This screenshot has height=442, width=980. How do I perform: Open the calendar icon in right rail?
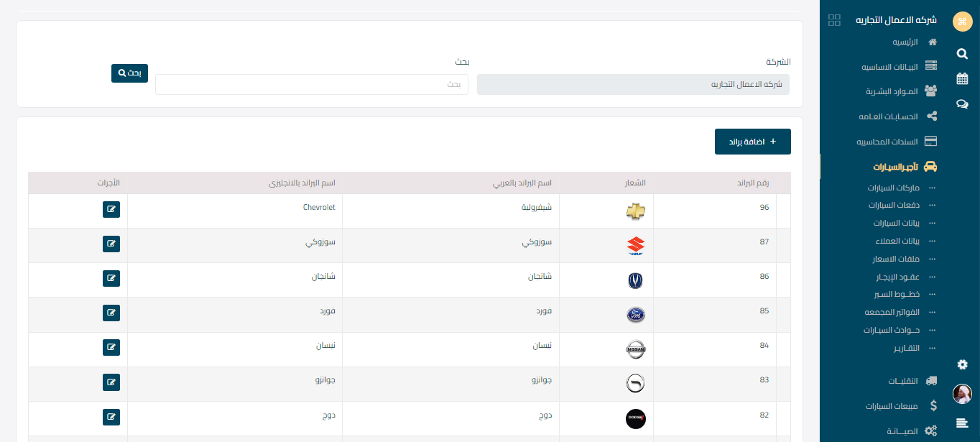[x=962, y=78]
